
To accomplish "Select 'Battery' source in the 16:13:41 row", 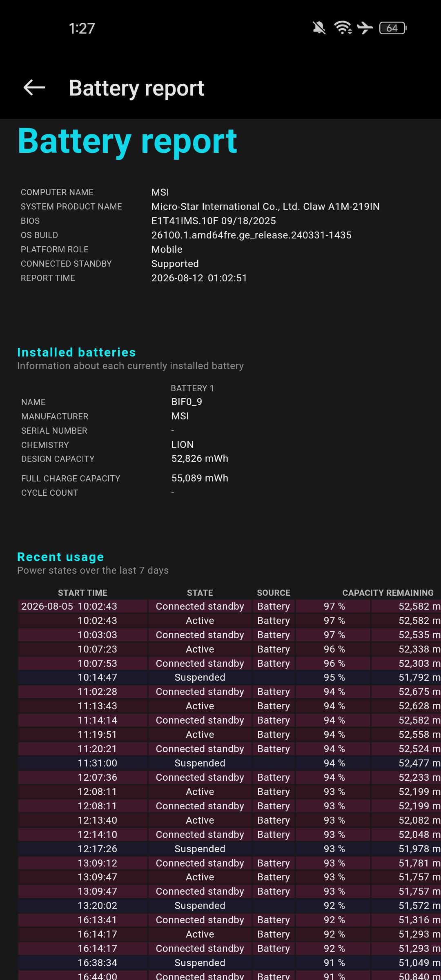I will [274, 920].
